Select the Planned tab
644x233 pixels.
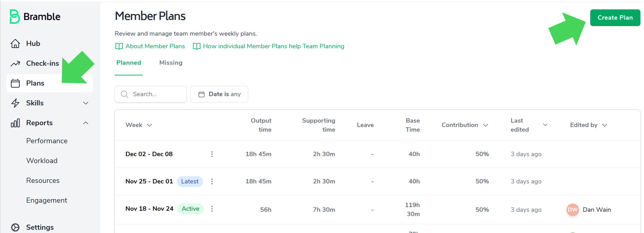129,63
